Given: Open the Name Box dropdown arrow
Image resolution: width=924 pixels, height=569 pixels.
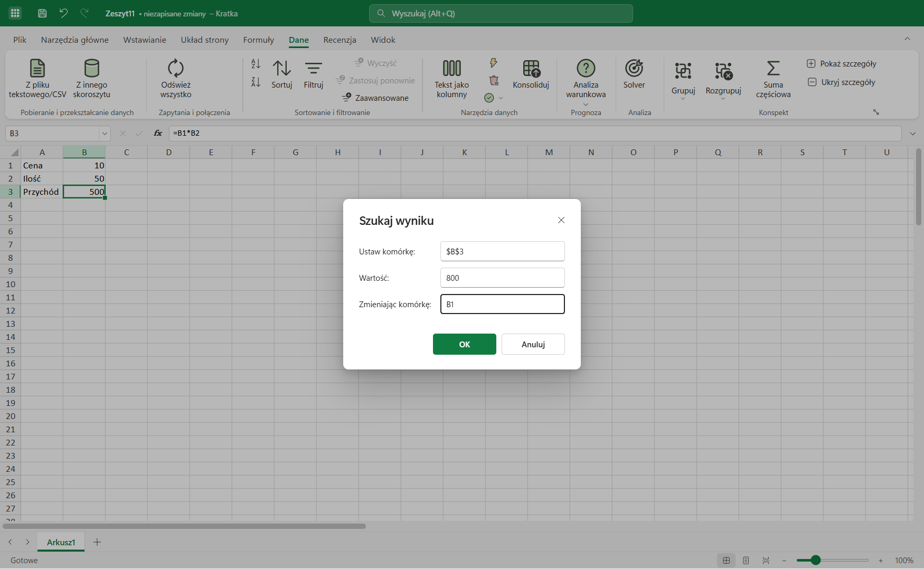Looking at the screenshot, I should [x=105, y=134].
